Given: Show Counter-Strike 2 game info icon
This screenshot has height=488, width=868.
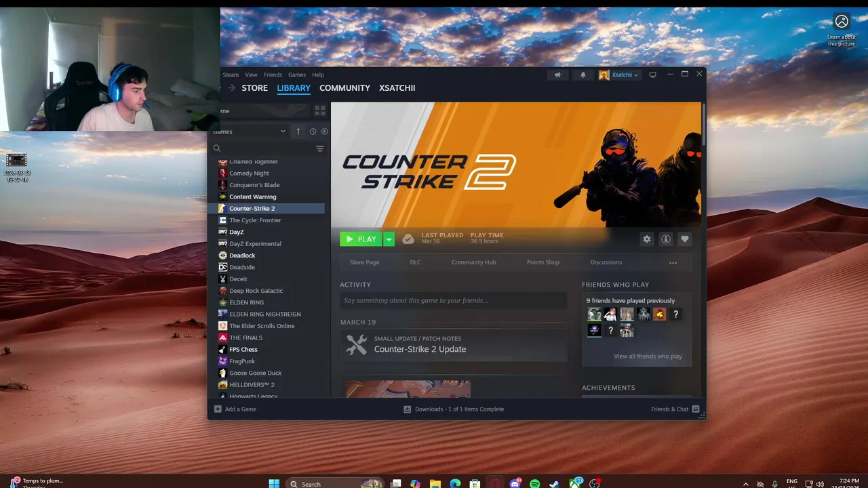Looking at the screenshot, I should (x=666, y=239).
